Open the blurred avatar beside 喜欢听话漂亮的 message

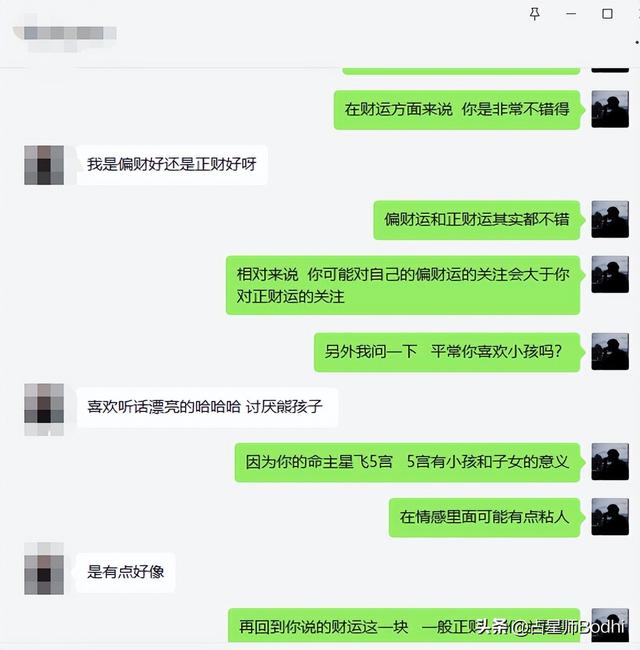[x=44, y=409]
